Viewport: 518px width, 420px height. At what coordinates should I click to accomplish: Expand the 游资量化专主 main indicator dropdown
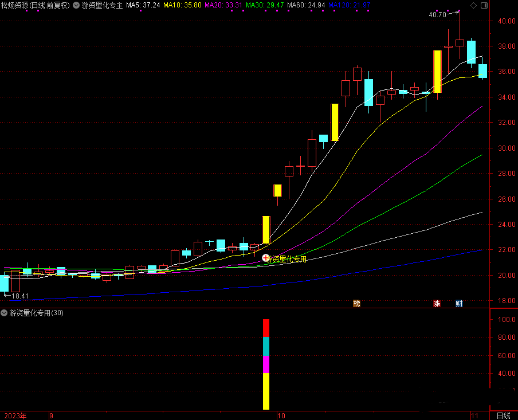pyautogui.click(x=76, y=5)
